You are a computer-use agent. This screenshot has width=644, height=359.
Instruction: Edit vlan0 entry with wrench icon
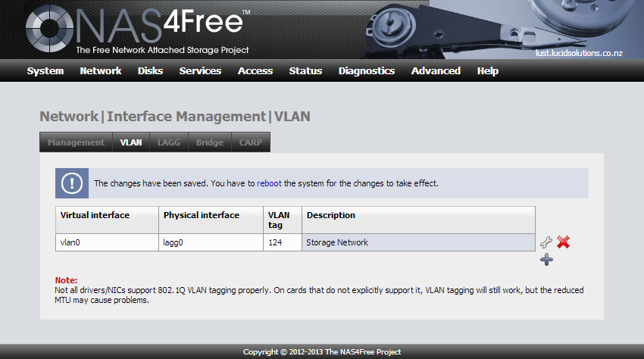(x=546, y=242)
